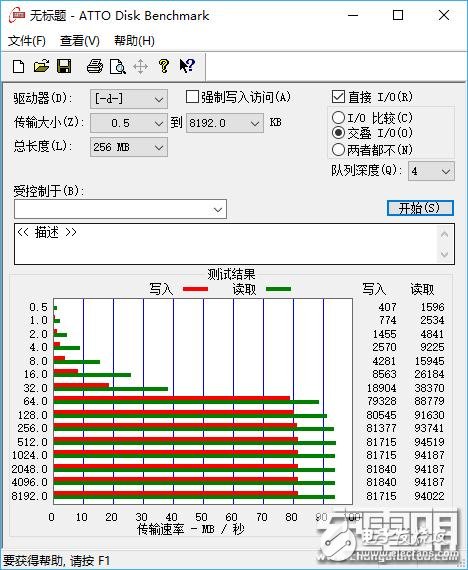
Task: Click read value 26184 in 16.0 row
Action: 429,374
